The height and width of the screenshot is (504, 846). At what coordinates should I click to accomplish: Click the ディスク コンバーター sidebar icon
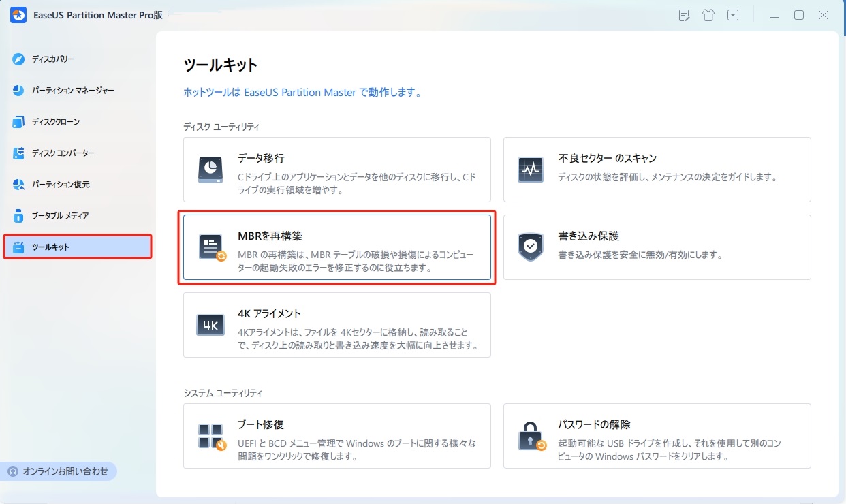coord(19,153)
